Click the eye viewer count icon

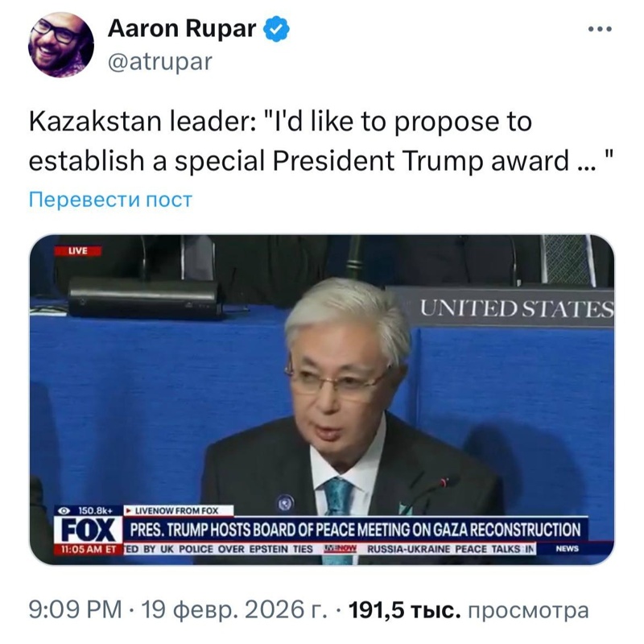point(64,510)
